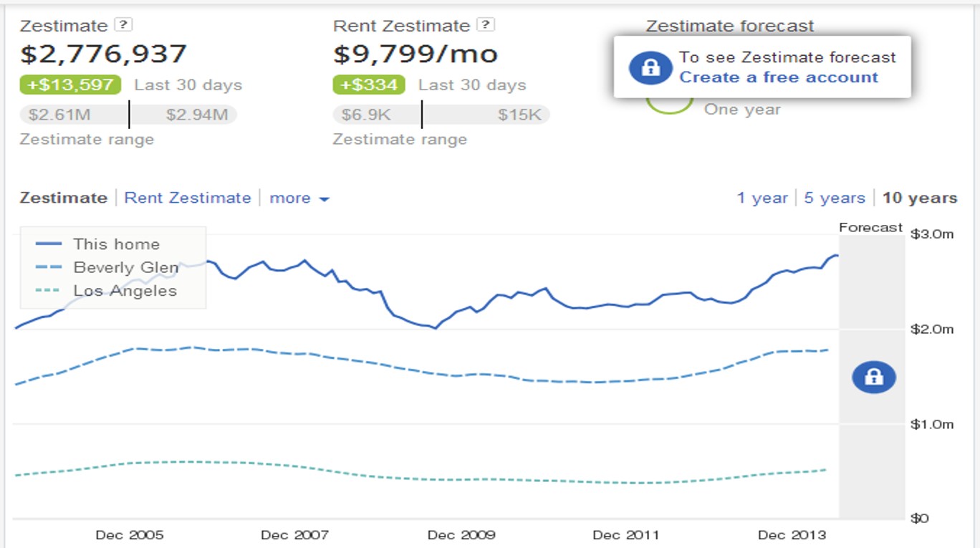Switch to the Rent Zestimate chart tab

(188, 198)
